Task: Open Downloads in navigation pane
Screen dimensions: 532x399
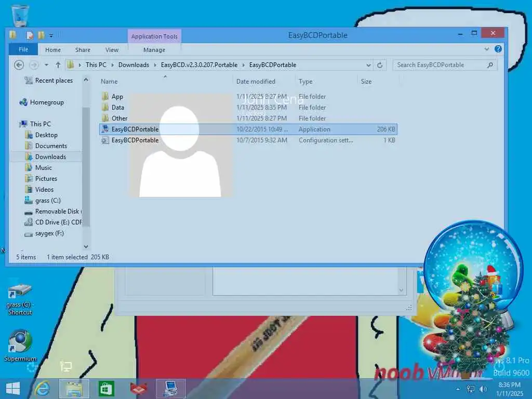Action: 46,157
